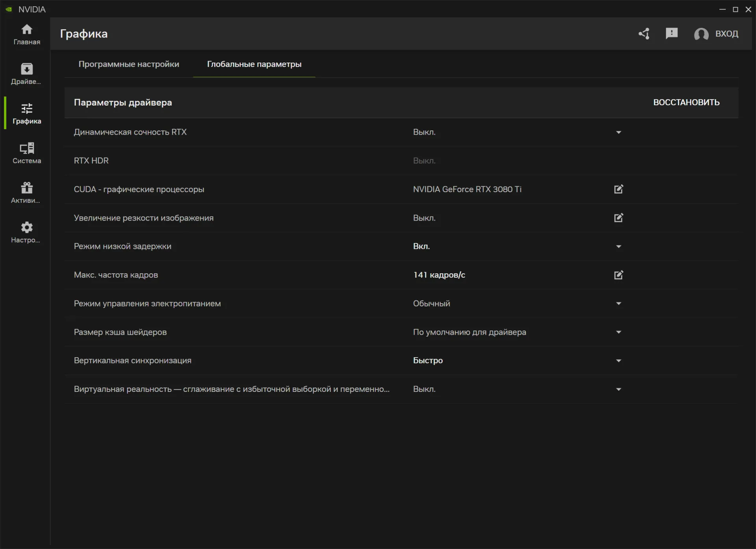Image resolution: width=756 pixels, height=549 pixels.
Task: Open the Активировать gift sidebar icon
Action: point(27,187)
